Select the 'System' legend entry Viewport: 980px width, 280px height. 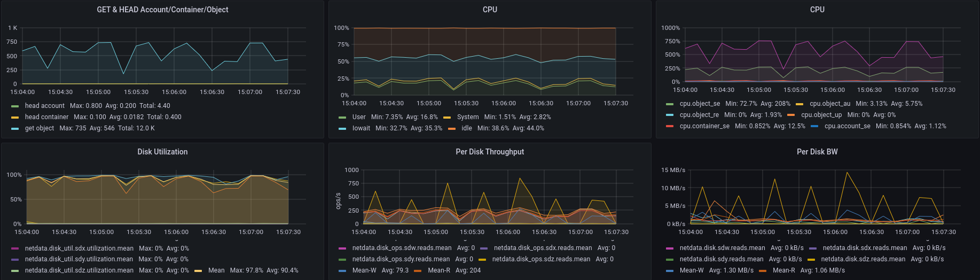(x=468, y=117)
